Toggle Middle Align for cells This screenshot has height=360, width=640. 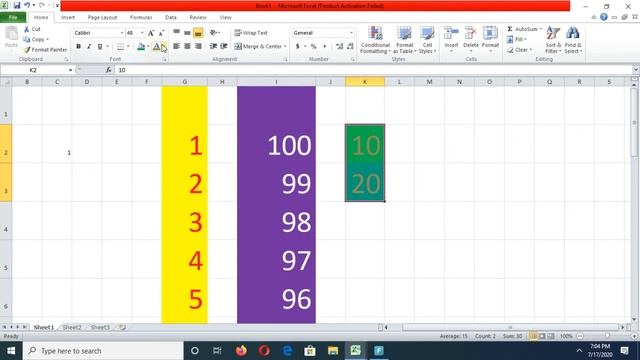click(x=187, y=32)
